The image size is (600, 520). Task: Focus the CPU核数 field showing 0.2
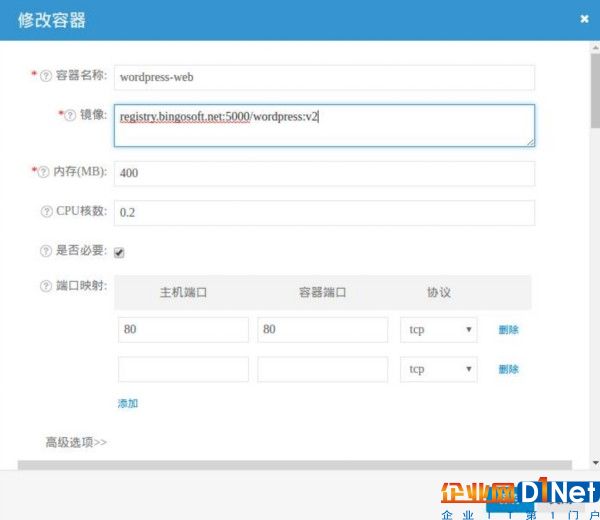(324, 213)
